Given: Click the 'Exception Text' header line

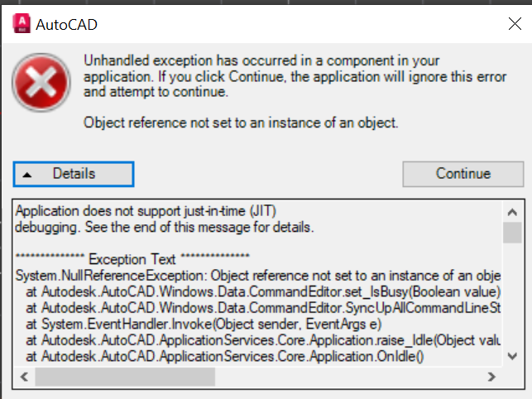Looking at the screenshot, I should point(132,259).
